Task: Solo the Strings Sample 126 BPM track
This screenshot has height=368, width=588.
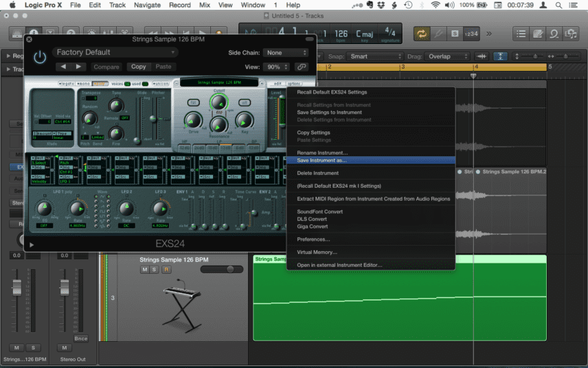Action: point(154,269)
